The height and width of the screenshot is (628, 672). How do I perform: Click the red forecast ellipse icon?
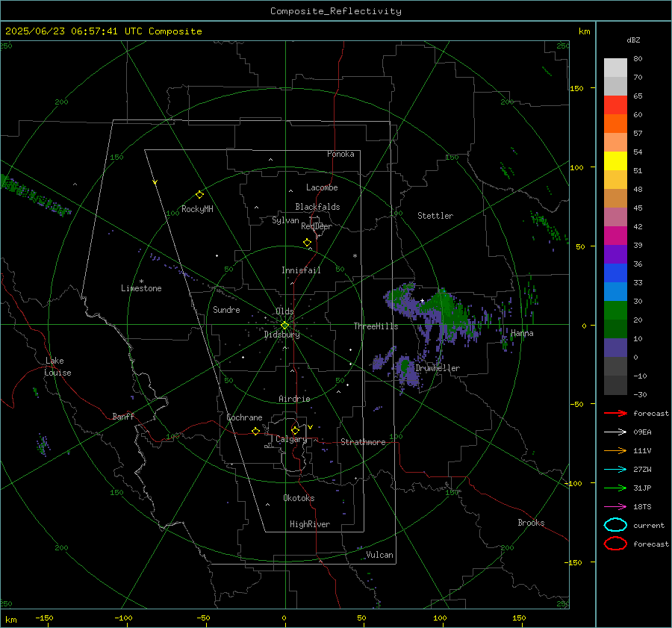[615, 544]
